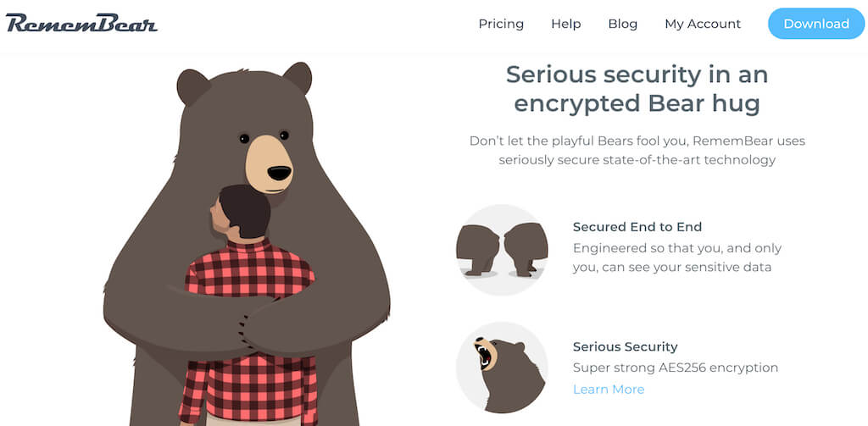This screenshot has height=426, width=868.
Task: Open My Account from the header
Action: 703,24
